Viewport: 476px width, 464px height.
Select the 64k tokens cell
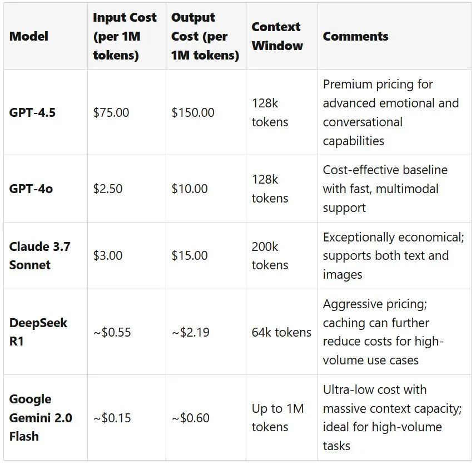click(x=281, y=332)
